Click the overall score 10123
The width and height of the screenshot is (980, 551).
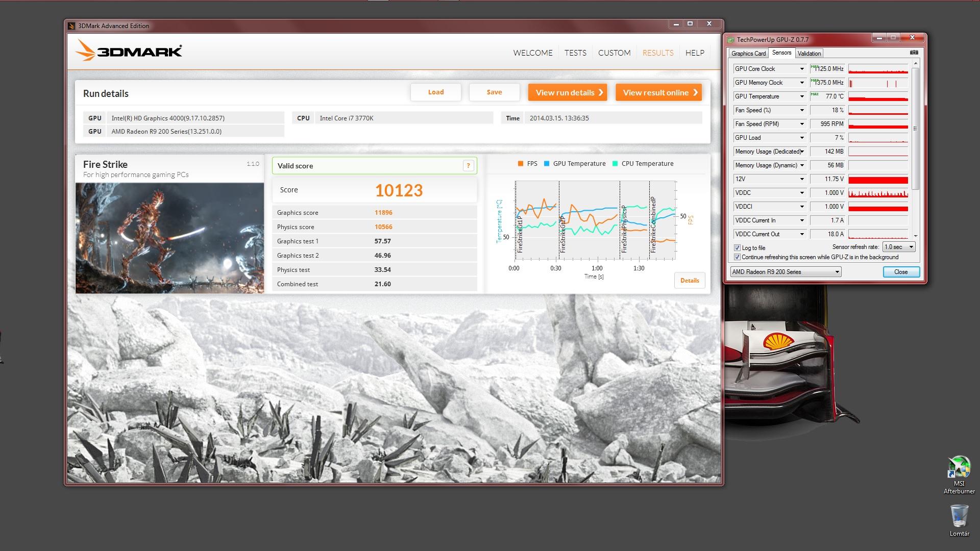click(x=399, y=190)
